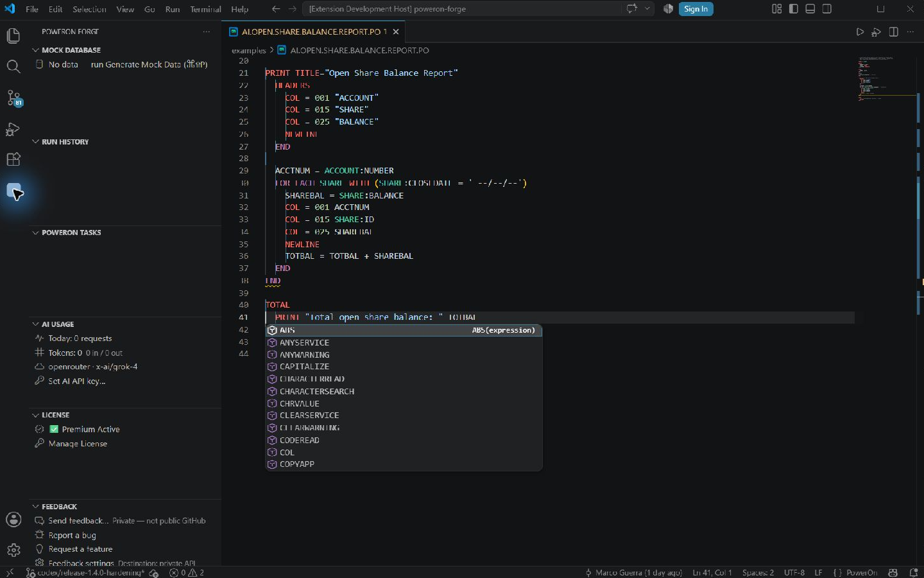Image resolution: width=924 pixels, height=578 pixels.
Task: Click the Sign In button
Action: 696,9
